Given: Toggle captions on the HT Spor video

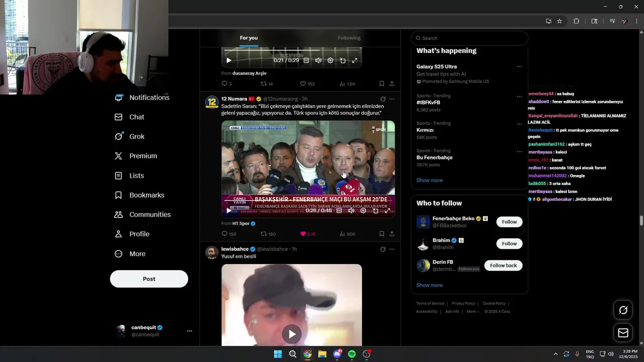Looking at the screenshot, I should pyautogui.click(x=339, y=211).
